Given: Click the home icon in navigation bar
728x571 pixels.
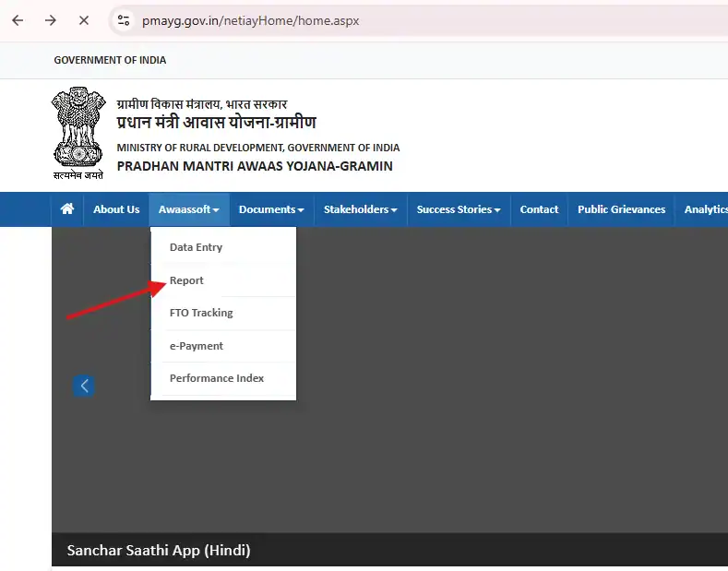Looking at the screenshot, I should click(x=67, y=209).
